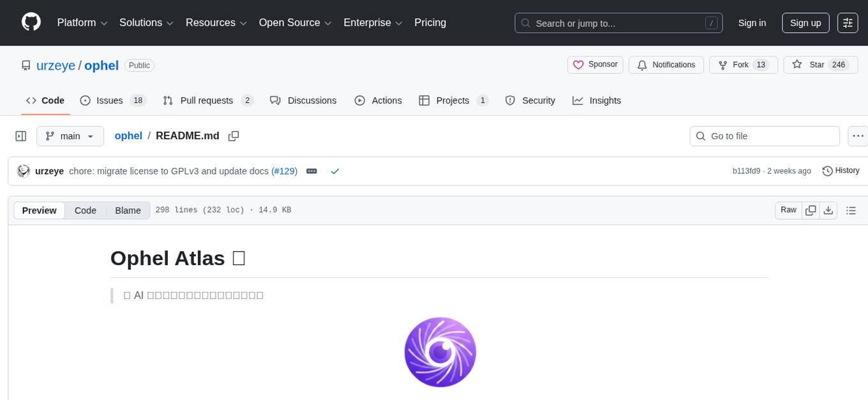
Task: Open the more options ellipsis menu
Action: tap(858, 135)
